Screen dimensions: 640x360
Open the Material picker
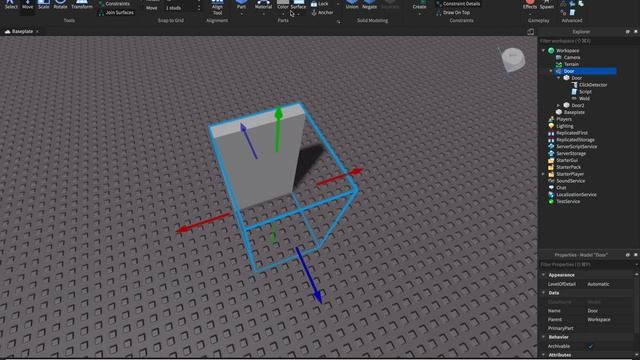pyautogui.click(x=263, y=4)
